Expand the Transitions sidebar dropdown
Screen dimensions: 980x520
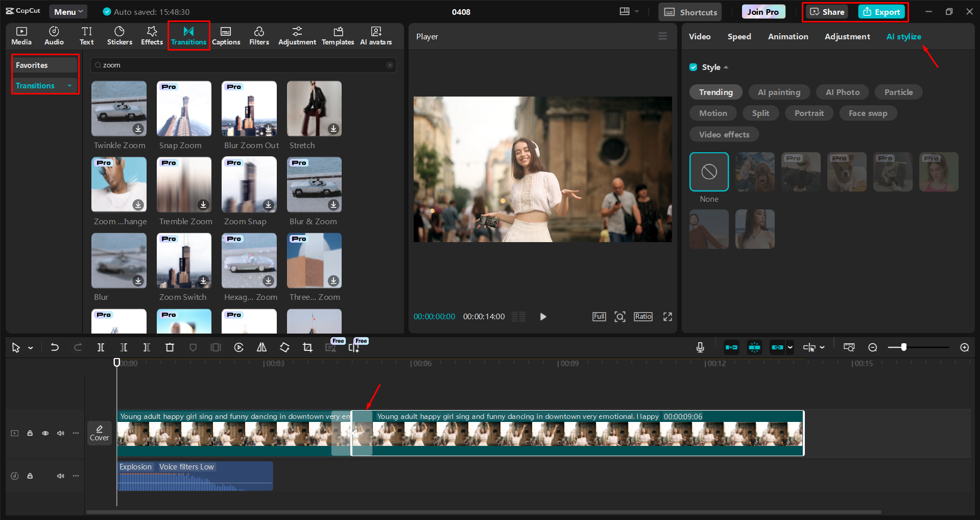click(70, 85)
